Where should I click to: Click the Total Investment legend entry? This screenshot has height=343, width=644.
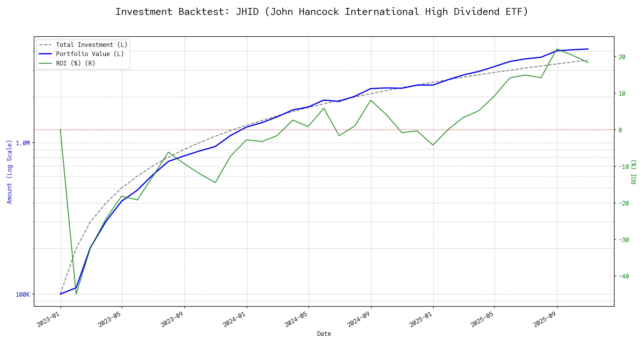pyautogui.click(x=92, y=45)
